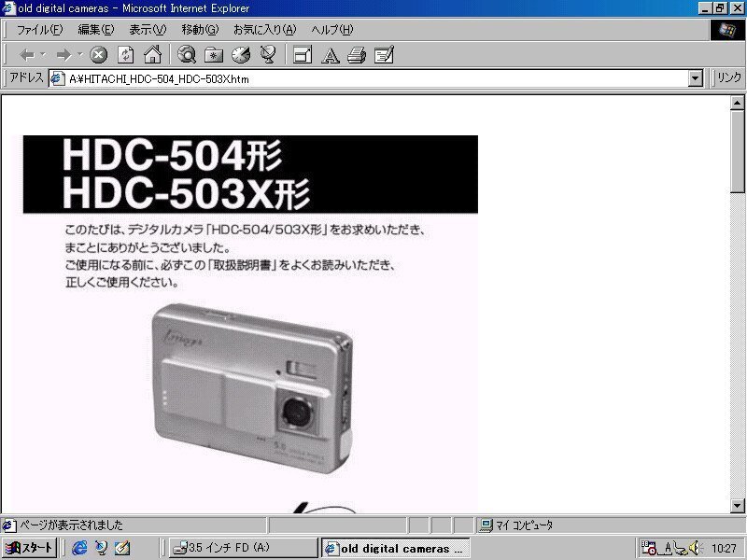Click the camera product image

click(x=252, y=389)
